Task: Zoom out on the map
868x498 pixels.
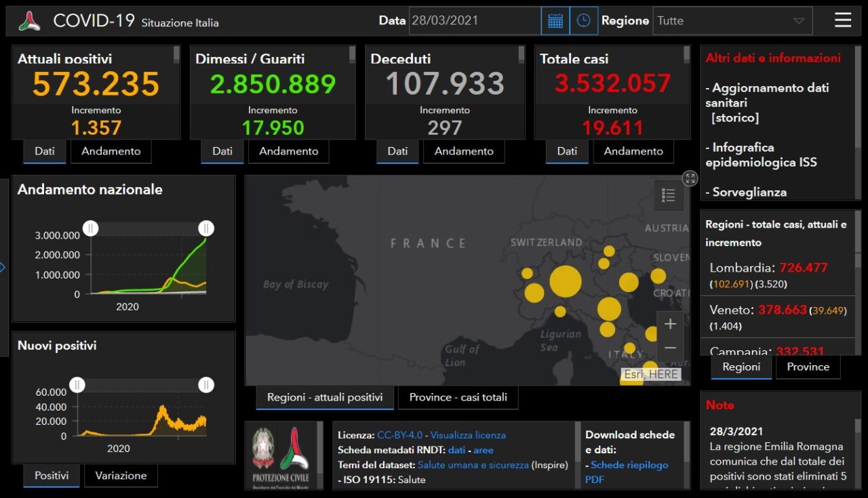Action: pyautogui.click(x=670, y=348)
